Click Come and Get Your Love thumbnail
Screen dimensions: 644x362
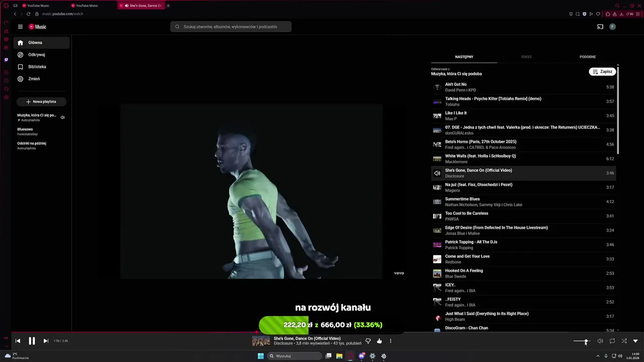pyautogui.click(x=437, y=259)
